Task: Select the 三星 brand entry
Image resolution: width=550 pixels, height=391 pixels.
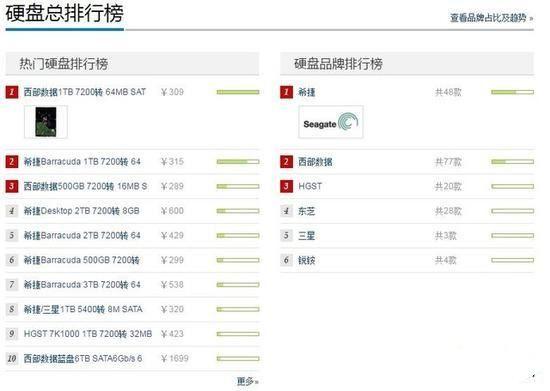Action: click(x=306, y=236)
